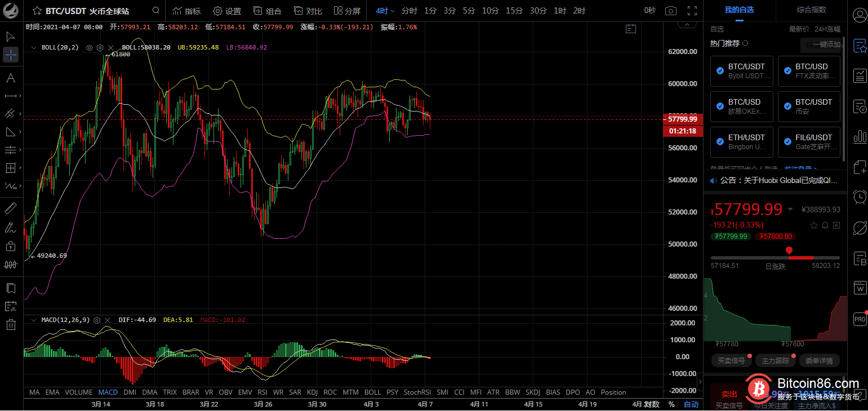This screenshot has height=411, width=868.
Task: Click the red marker on daily range slider
Action: 789,250
